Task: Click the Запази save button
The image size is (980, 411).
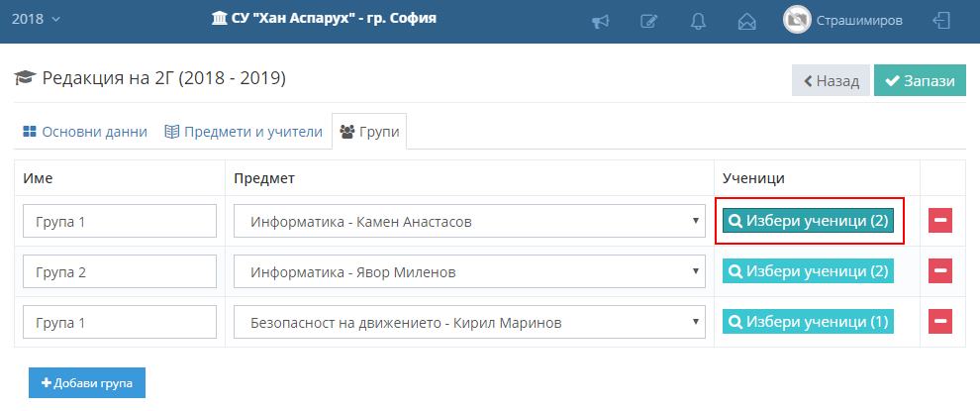Action: coord(920,81)
